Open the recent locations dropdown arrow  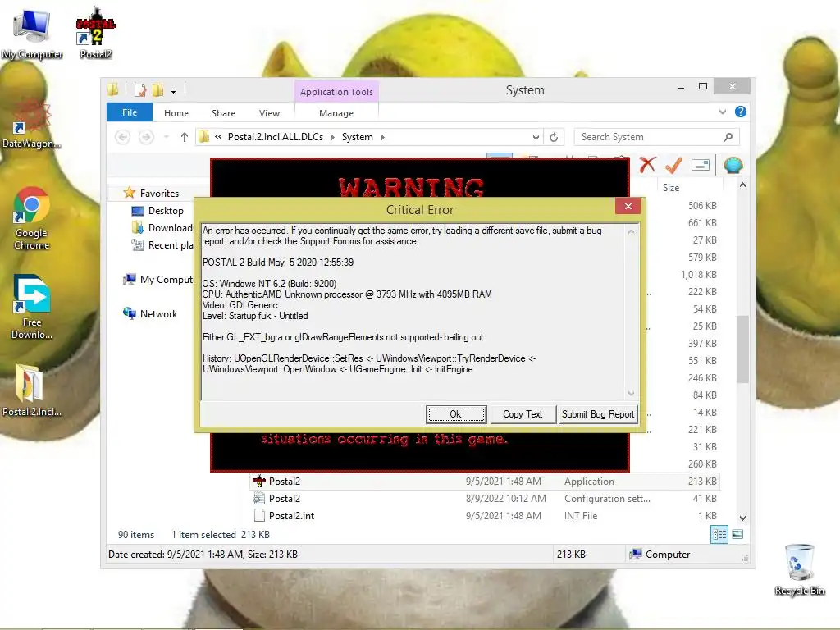pos(167,137)
